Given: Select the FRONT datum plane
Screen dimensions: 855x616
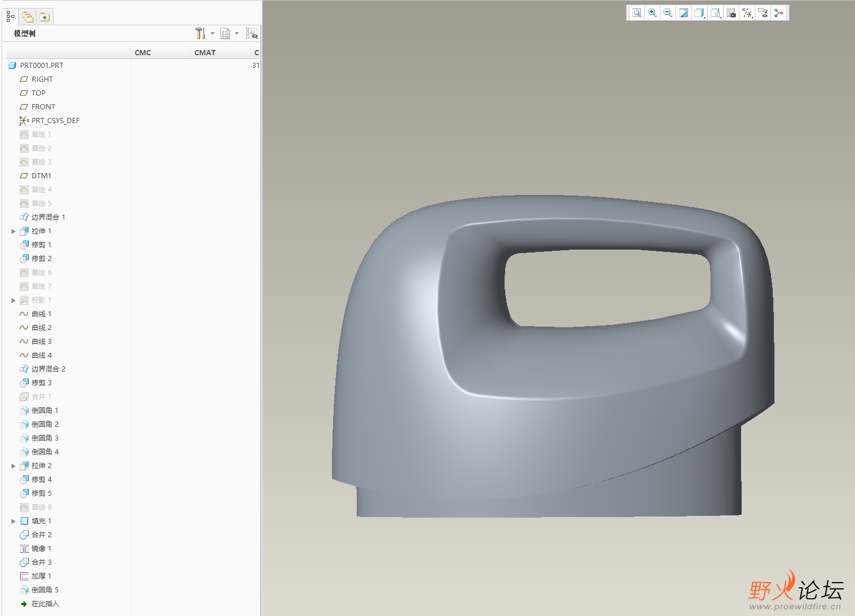Looking at the screenshot, I should click(43, 107).
